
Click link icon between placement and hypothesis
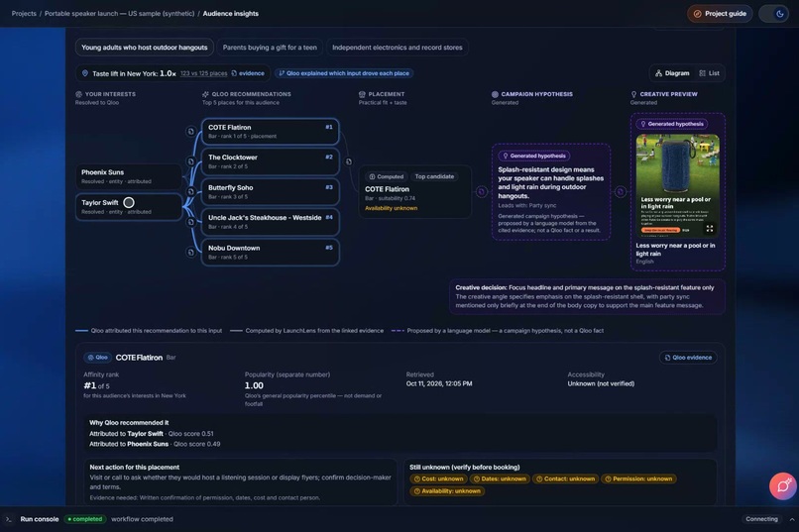pyautogui.click(x=481, y=191)
